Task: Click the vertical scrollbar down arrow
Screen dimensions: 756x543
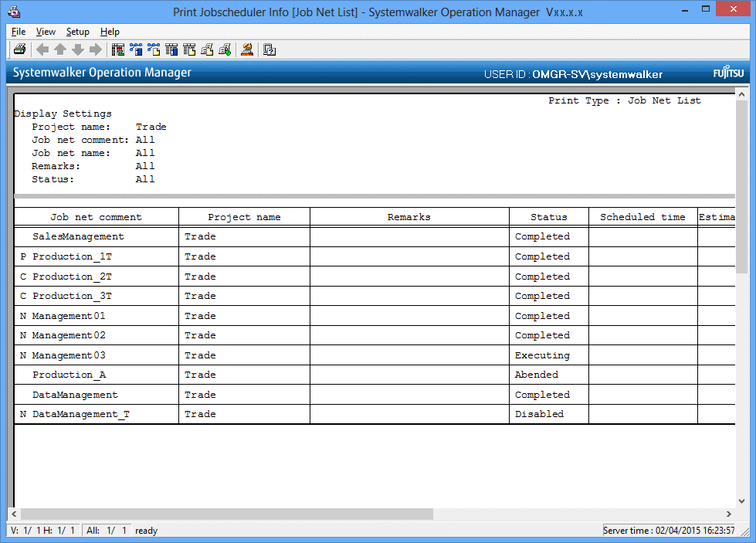Action: pyautogui.click(x=741, y=500)
